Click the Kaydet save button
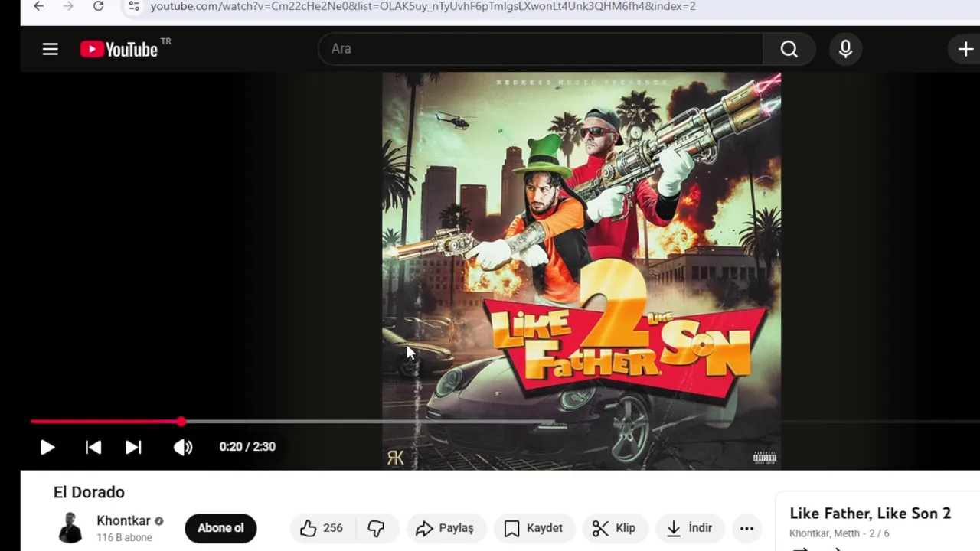The height and width of the screenshot is (551, 980). tap(534, 528)
